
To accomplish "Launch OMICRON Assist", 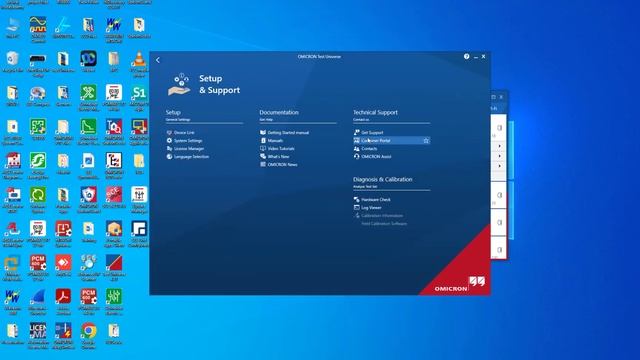I will point(372,156).
